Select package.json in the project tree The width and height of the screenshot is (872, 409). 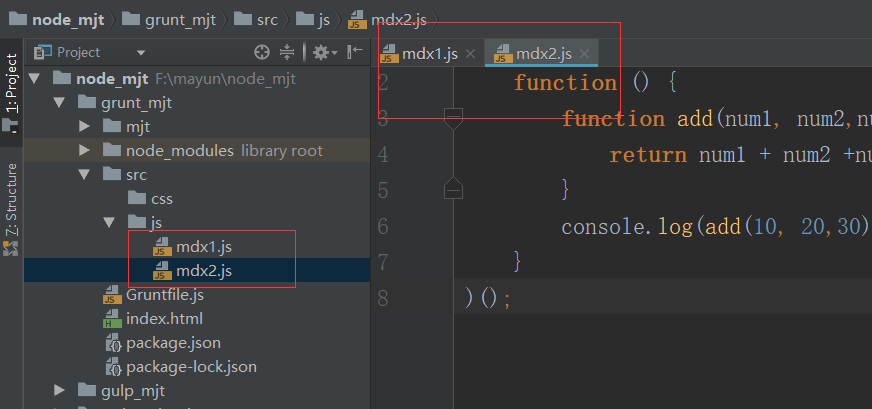coord(173,343)
